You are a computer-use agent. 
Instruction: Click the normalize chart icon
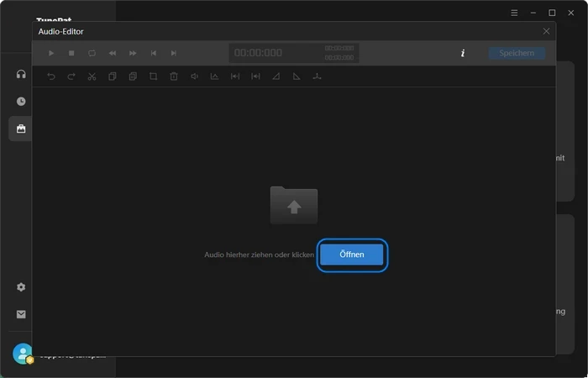[x=214, y=76]
